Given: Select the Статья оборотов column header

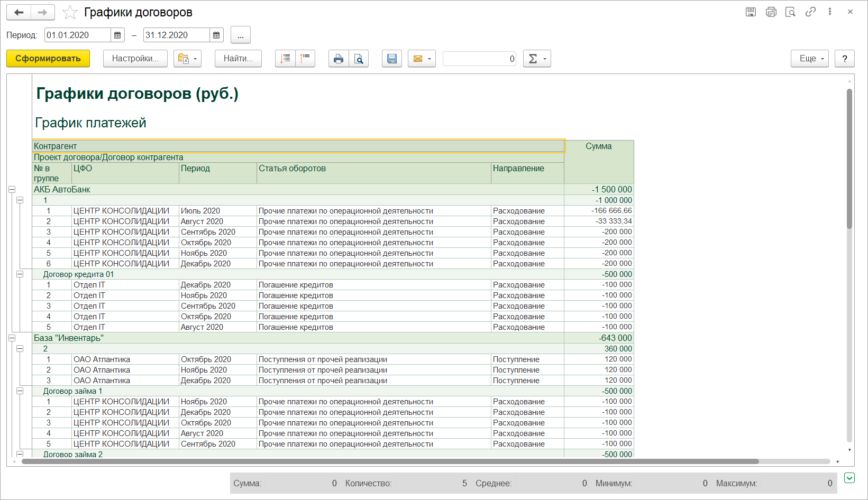Looking at the screenshot, I should coord(374,173).
